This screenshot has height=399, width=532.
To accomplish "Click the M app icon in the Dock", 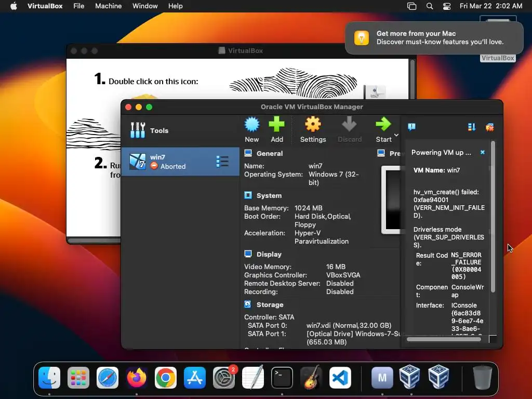I will (382, 377).
